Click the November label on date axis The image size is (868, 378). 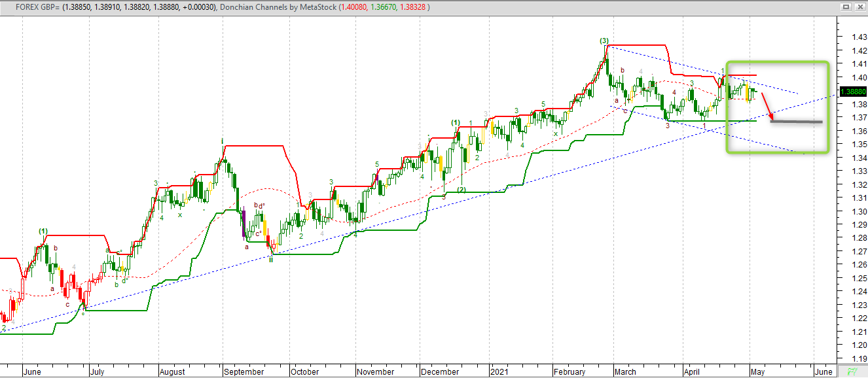tap(376, 371)
